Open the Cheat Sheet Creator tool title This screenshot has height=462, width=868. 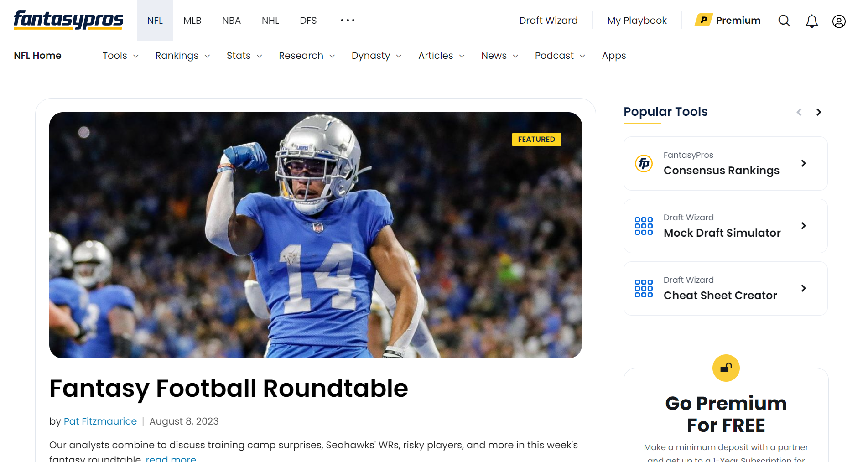click(720, 296)
